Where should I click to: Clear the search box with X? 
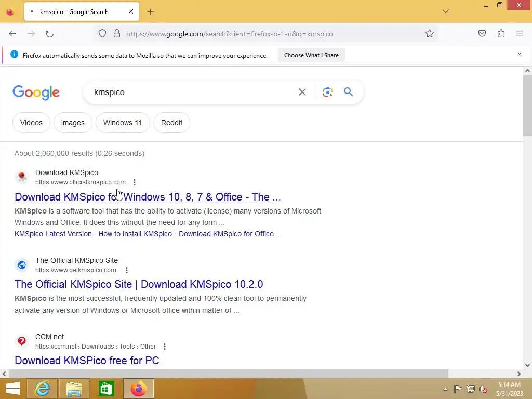[302, 92]
